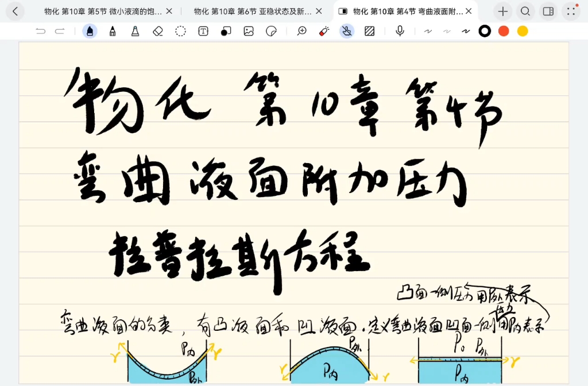Open the tape pattern tool

click(x=370, y=31)
